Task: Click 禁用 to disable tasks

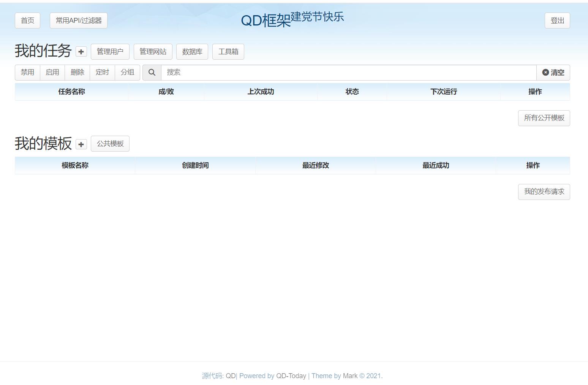Action: [27, 72]
